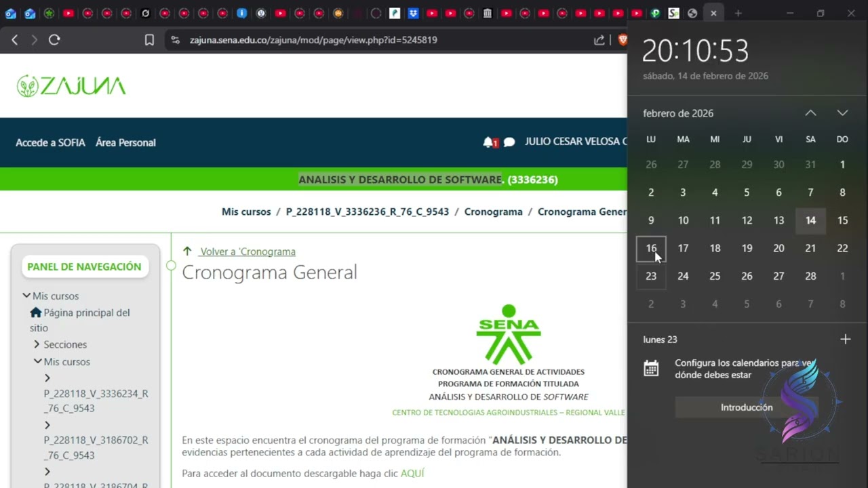Select day 19 in the calendar
The height and width of the screenshot is (488, 868).
click(747, 248)
